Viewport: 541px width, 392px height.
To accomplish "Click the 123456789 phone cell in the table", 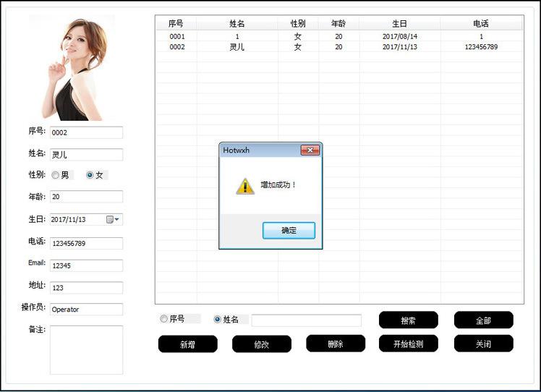I will (x=481, y=46).
